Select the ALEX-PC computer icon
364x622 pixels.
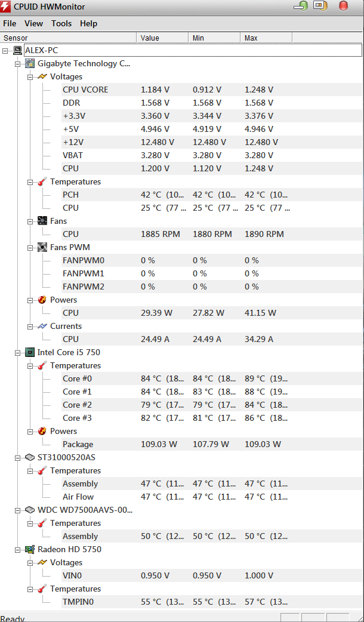point(17,50)
